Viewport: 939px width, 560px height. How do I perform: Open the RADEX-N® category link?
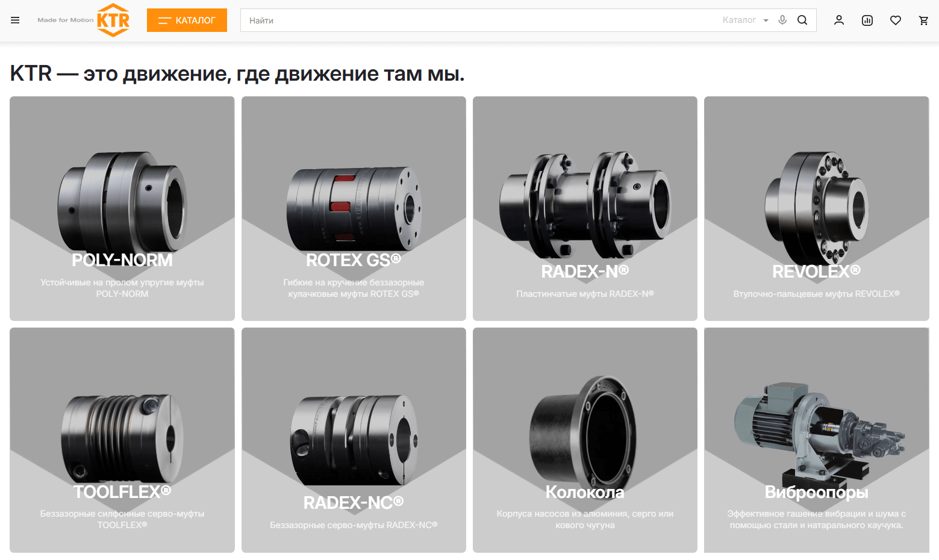click(585, 208)
